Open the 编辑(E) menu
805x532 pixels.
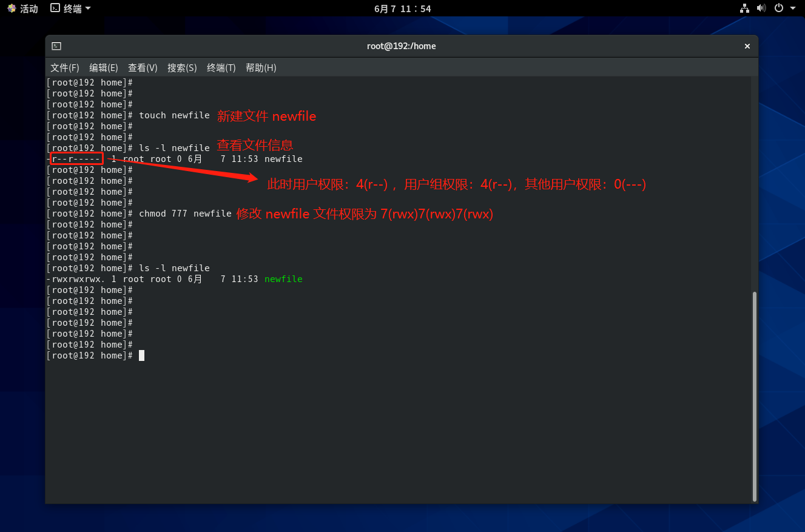103,68
